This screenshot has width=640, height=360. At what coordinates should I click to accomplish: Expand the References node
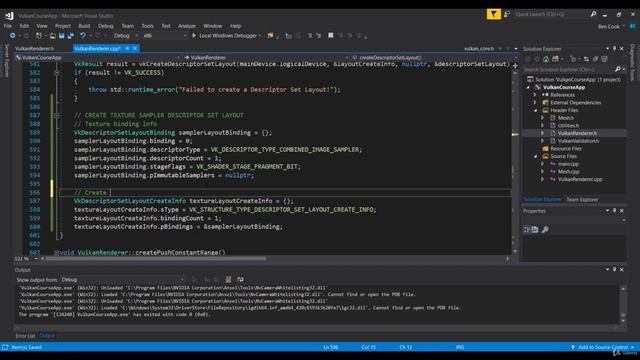[x=535, y=95]
